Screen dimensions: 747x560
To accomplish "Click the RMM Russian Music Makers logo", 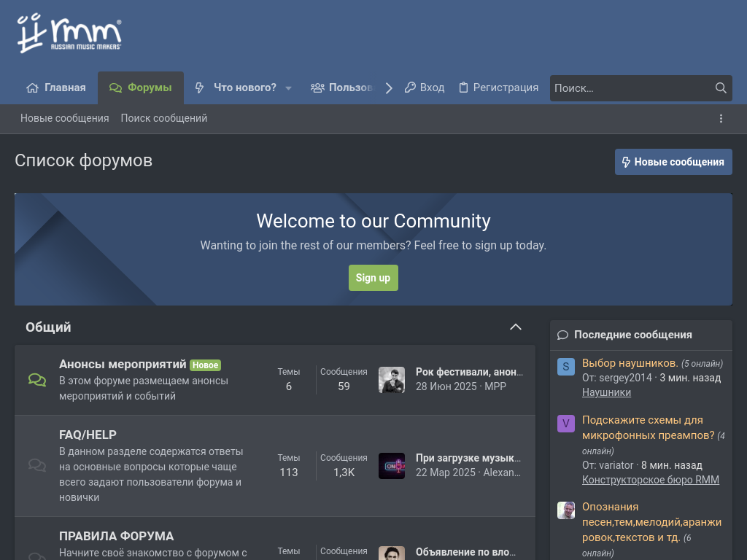I will pyautogui.click(x=69, y=34).
